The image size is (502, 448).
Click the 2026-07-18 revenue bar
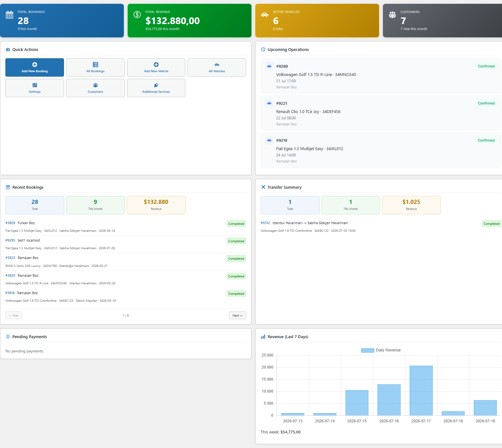click(453, 413)
